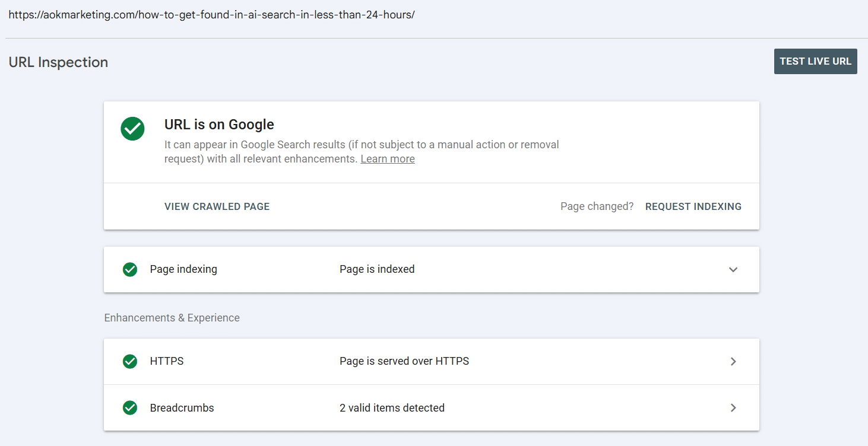Open Breadcrumbs details via its arrow
The image size is (868, 446).
pyautogui.click(x=733, y=407)
